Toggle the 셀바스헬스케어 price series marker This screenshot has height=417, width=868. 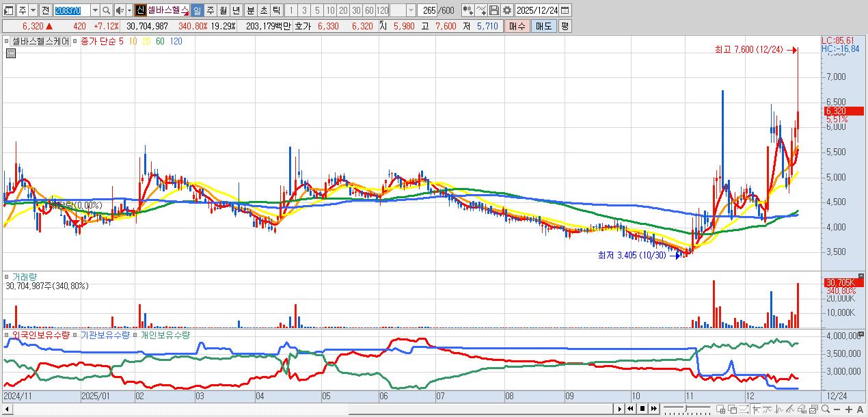pyautogui.click(x=7, y=41)
